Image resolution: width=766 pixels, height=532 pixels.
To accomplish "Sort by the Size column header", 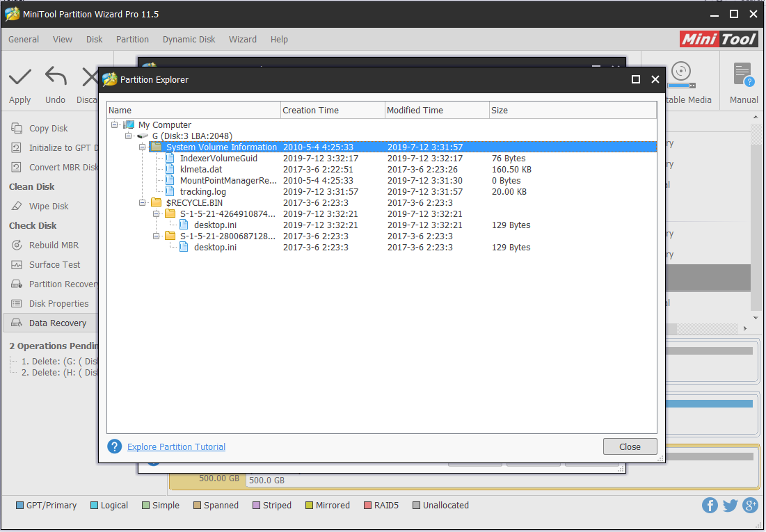I will [x=573, y=110].
